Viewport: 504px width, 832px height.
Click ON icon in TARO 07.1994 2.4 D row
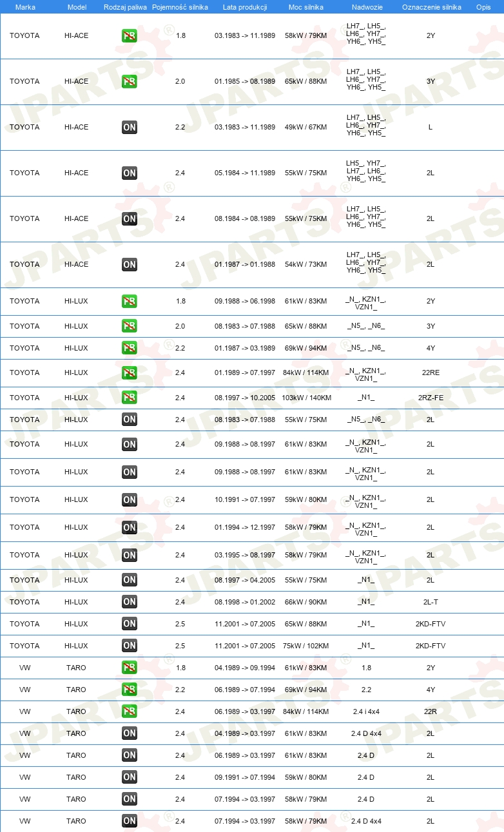pyautogui.click(x=130, y=799)
